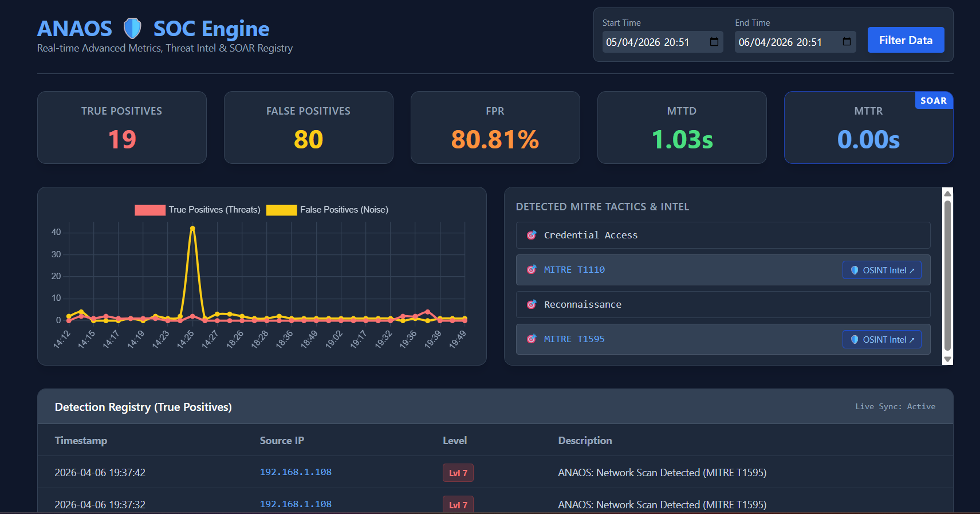Click the ANAOS shield logo icon

(x=132, y=28)
